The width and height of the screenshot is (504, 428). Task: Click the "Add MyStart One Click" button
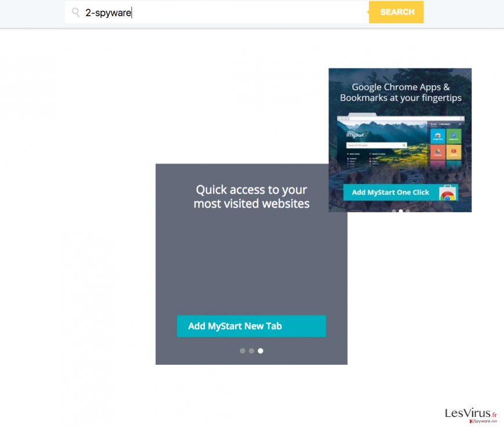tap(400, 193)
